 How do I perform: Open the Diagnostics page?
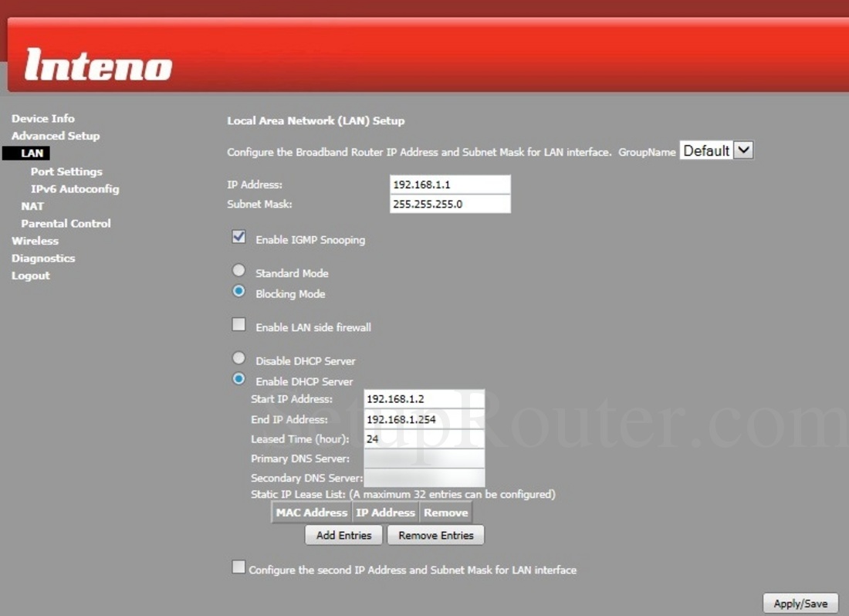coord(42,258)
